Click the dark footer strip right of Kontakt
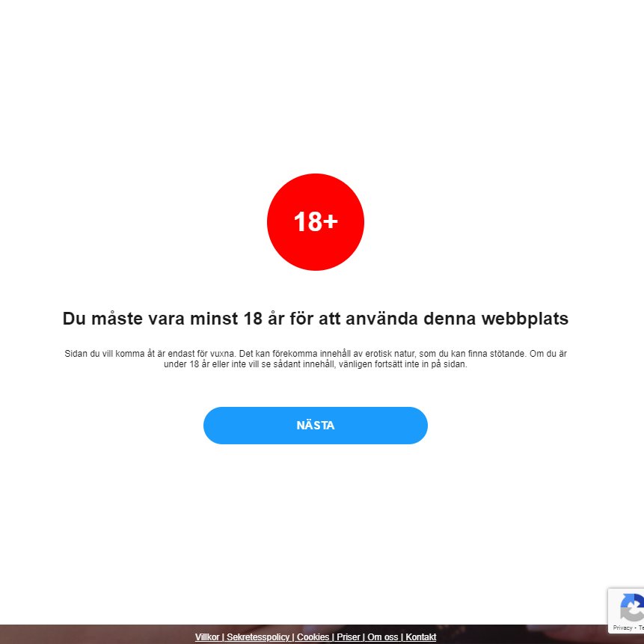The image size is (644, 644). 521,634
